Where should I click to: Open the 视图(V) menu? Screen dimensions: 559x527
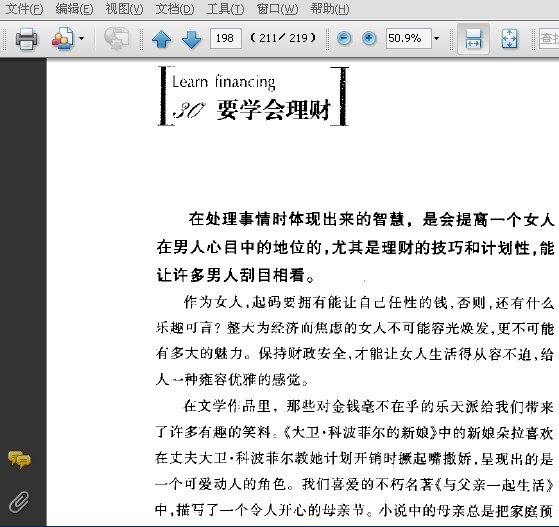pos(124,8)
